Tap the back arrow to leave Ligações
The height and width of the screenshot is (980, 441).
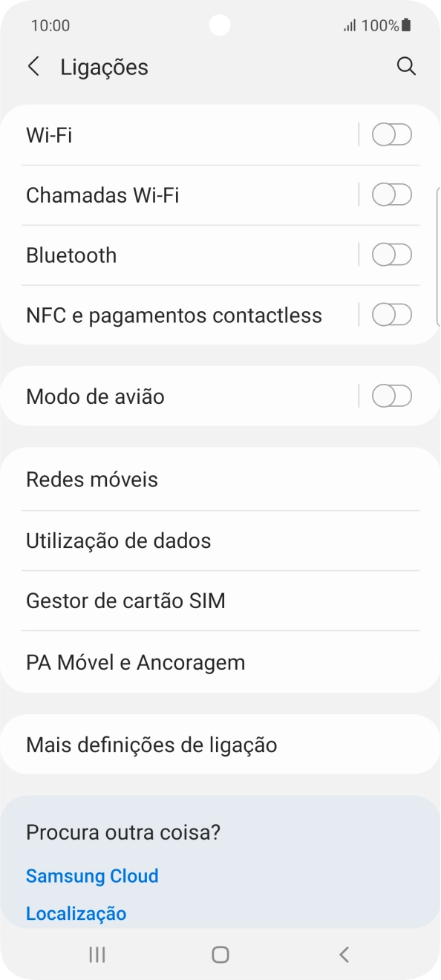click(x=33, y=66)
